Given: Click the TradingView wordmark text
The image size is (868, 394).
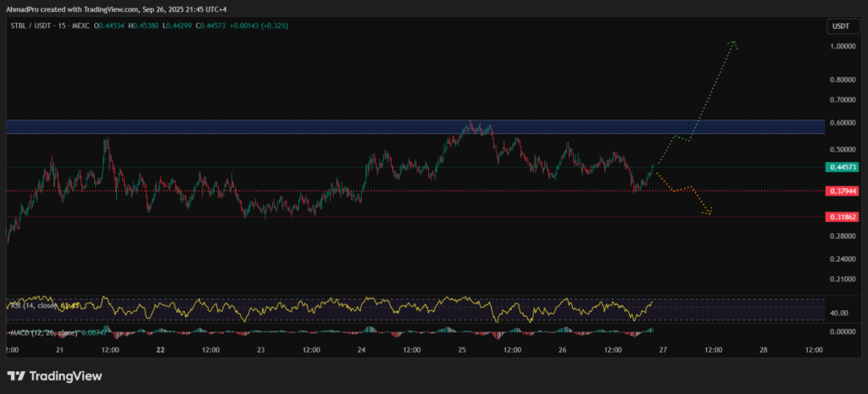Looking at the screenshot, I should (66, 375).
